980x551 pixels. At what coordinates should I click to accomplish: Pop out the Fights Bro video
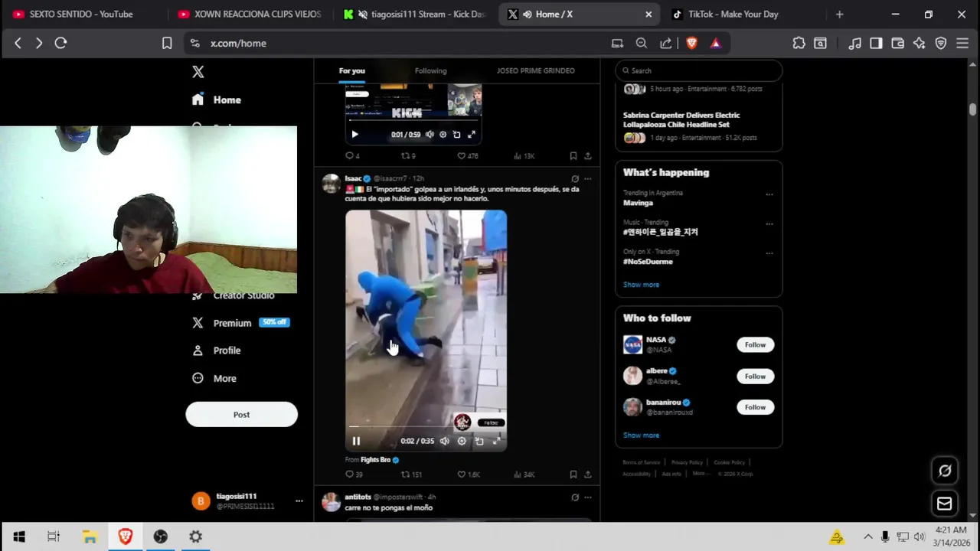(x=479, y=441)
